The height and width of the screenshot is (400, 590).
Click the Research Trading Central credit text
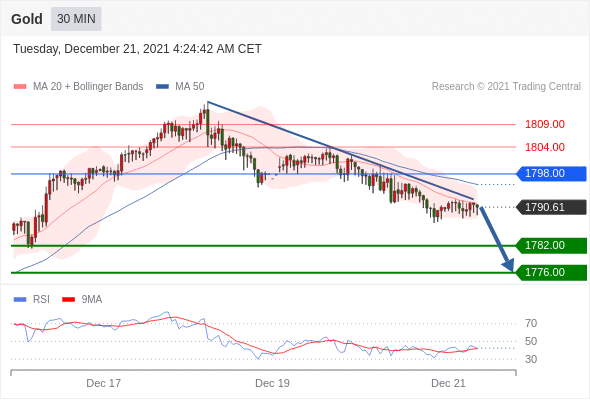tap(506, 87)
